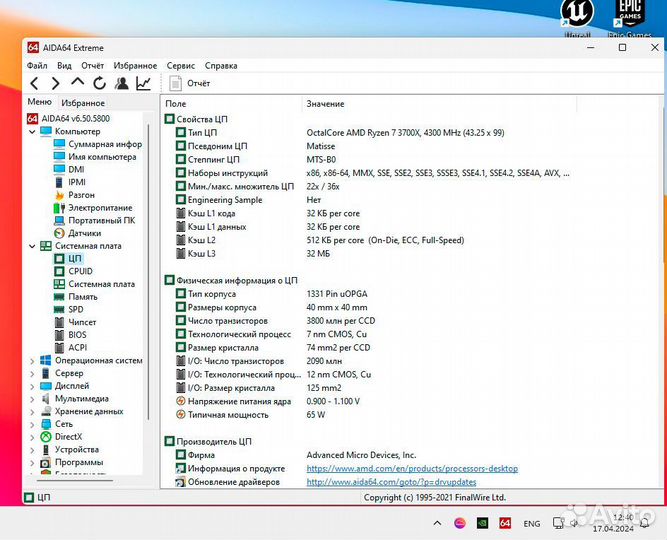Click the Refresh toolbar icon
Screen dimensions: 667x540
[100, 83]
